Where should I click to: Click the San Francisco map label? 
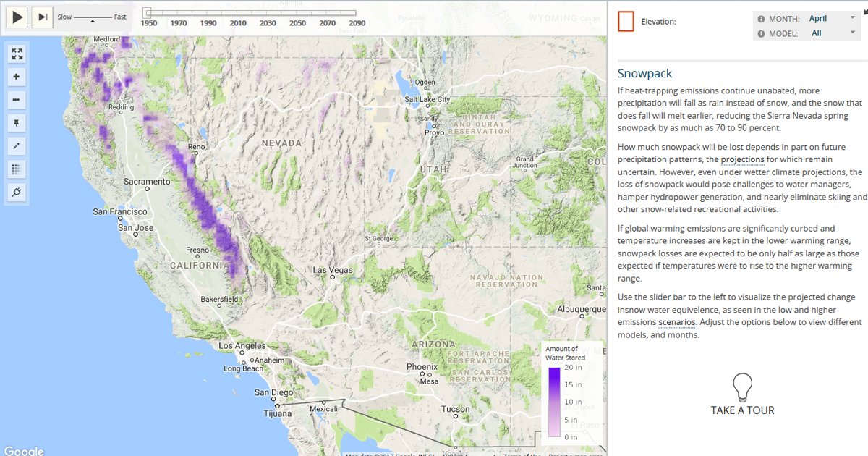coord(120,212)
